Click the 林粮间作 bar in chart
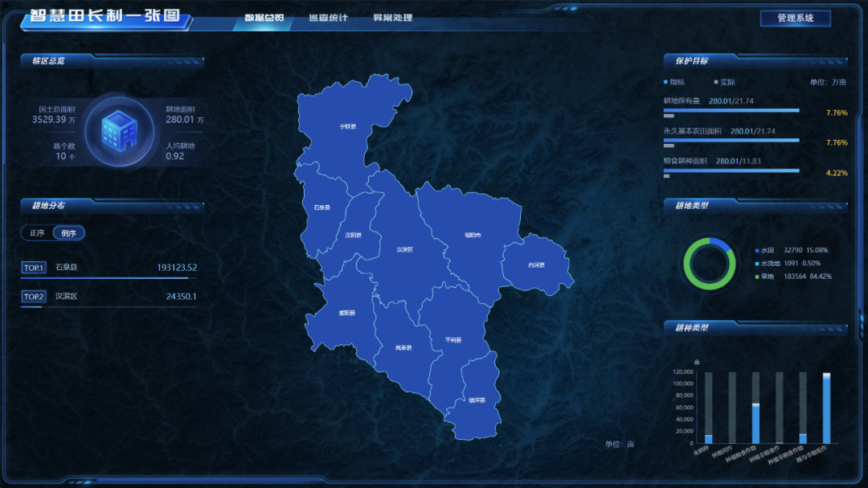This screenshot has width=868, height=488. [732, 408]
